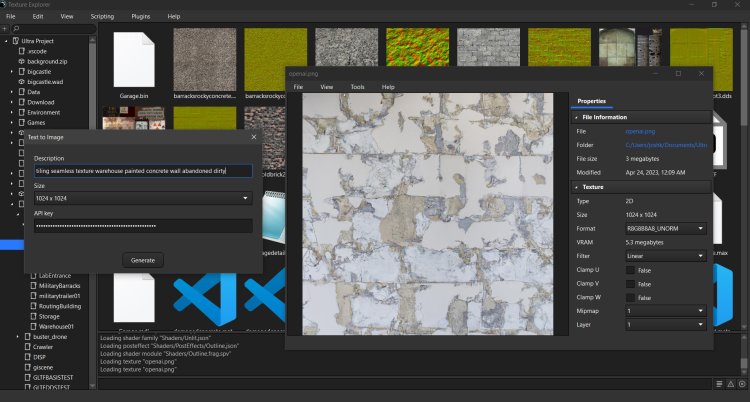Open the Filter dropdown set to Linear
Image resolution: width=750 pixels, height=402 pixels.
tap(665, 256)
